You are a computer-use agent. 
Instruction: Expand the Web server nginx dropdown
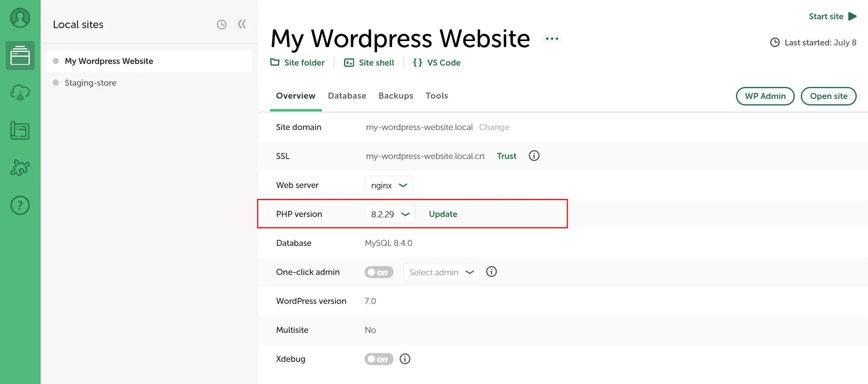(389, 185)
